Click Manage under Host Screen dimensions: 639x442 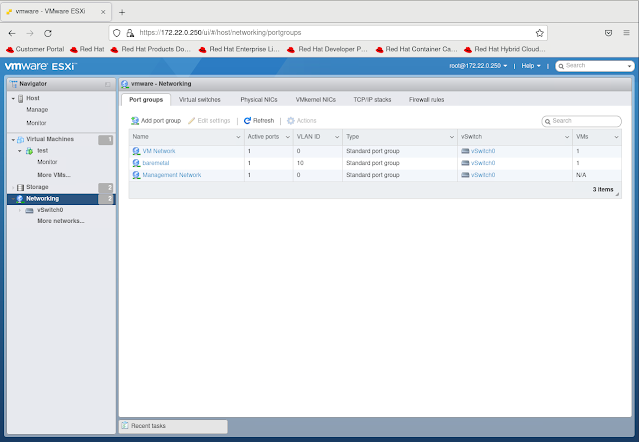click(37, 110)
